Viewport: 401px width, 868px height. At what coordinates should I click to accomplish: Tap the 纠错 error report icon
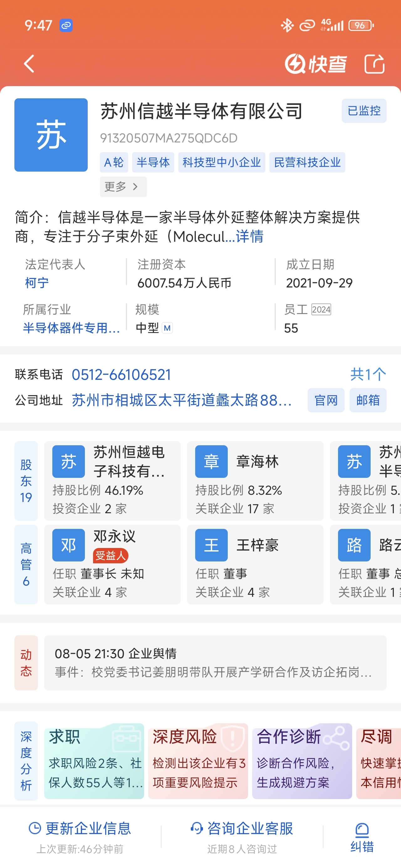(362, 837)
